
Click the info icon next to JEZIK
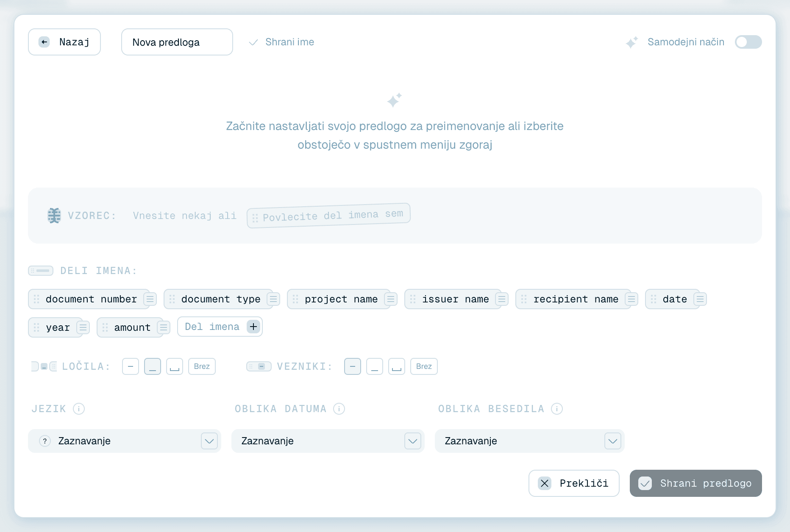click(x=79, y=409)
